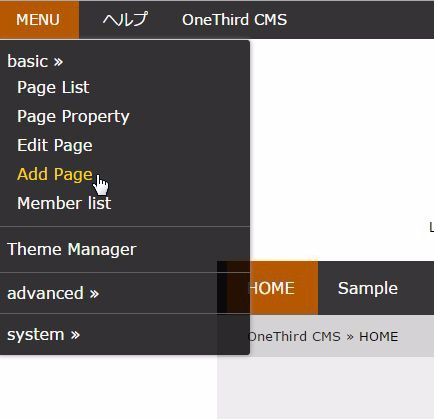434x419 pixels.
Task: Open the ヘルプ help menu
Action: click(x=125, y=20)
